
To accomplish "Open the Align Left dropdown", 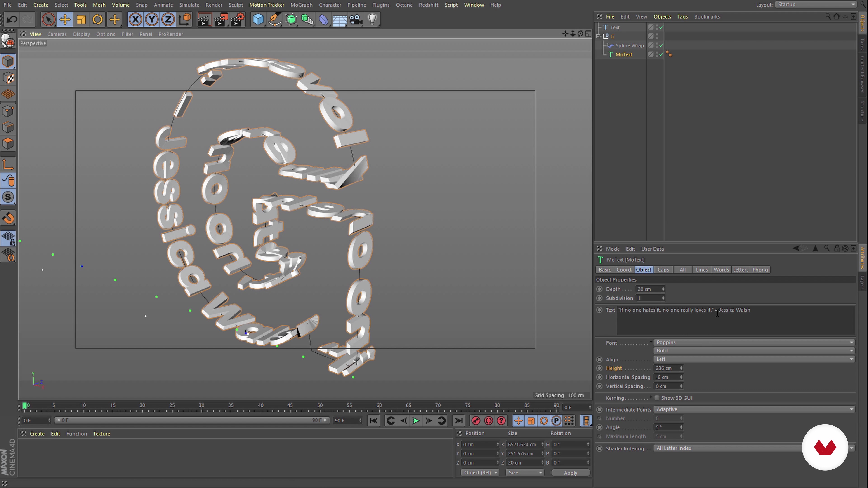I will [754, 359].
